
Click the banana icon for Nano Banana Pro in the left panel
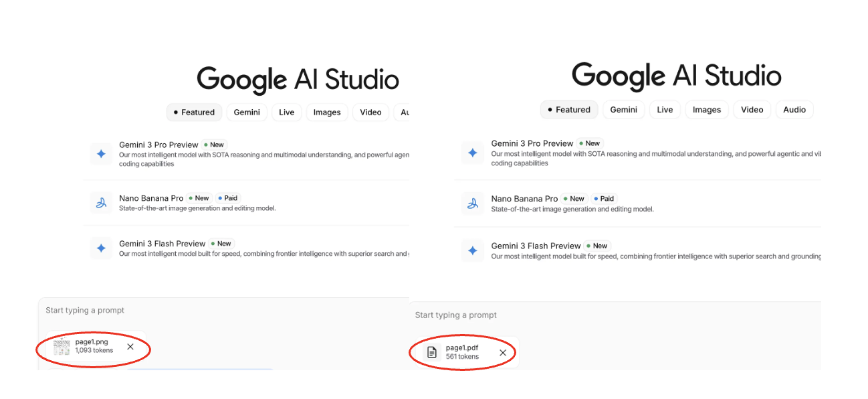click(101, 202)
